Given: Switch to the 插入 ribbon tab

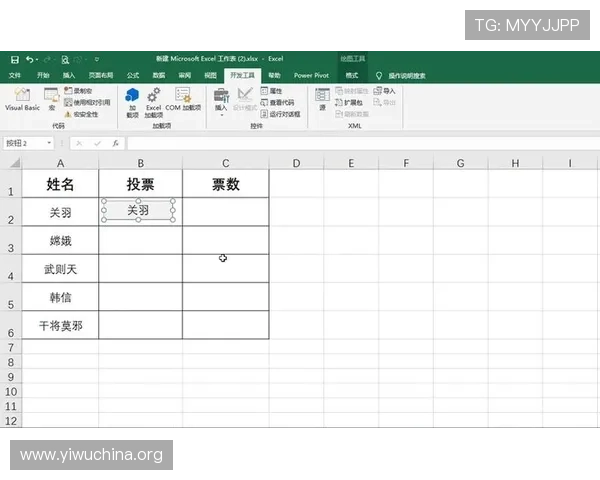Looking at the screenshot, I should pos(69,75).
